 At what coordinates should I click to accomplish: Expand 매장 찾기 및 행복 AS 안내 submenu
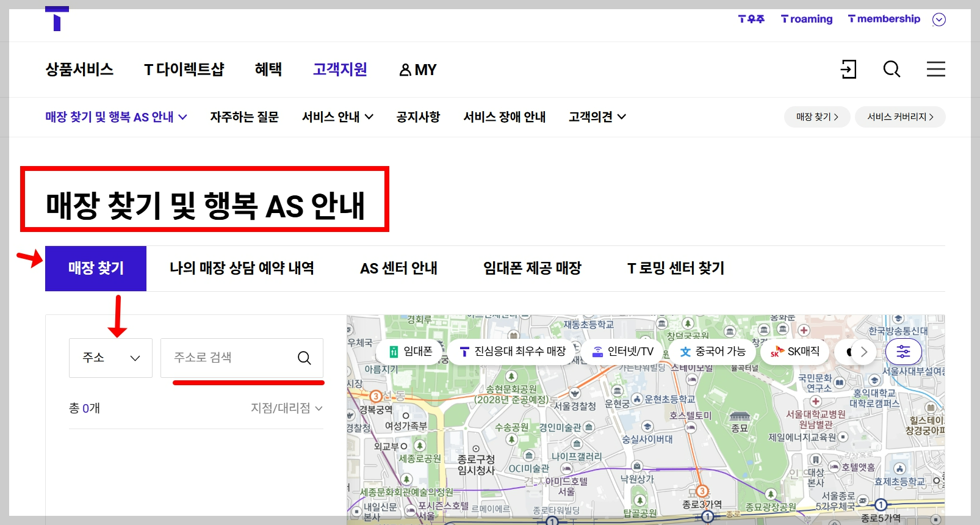pyautogui.click(x=116, y=117)
